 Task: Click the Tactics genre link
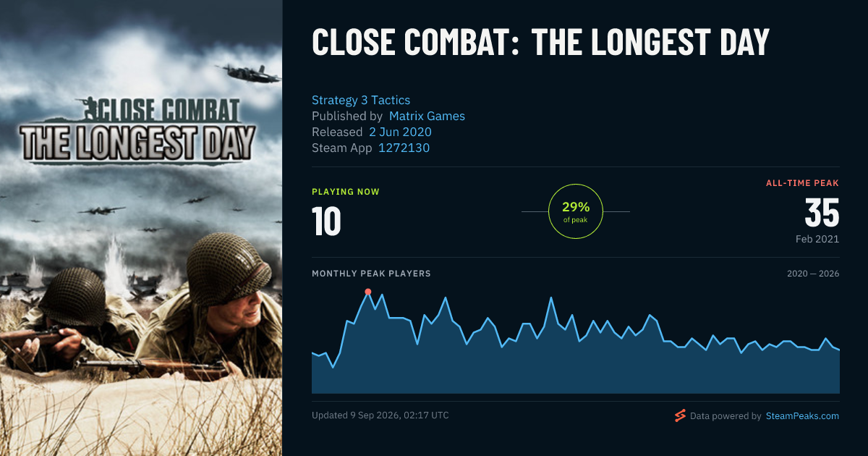tap(391, 100)
